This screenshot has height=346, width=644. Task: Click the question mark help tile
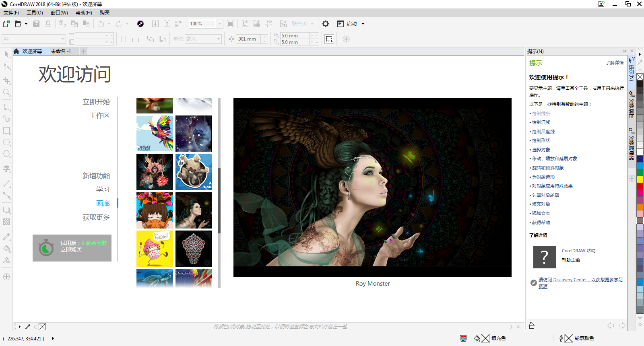pyautogui.click(x=544, y=257)
